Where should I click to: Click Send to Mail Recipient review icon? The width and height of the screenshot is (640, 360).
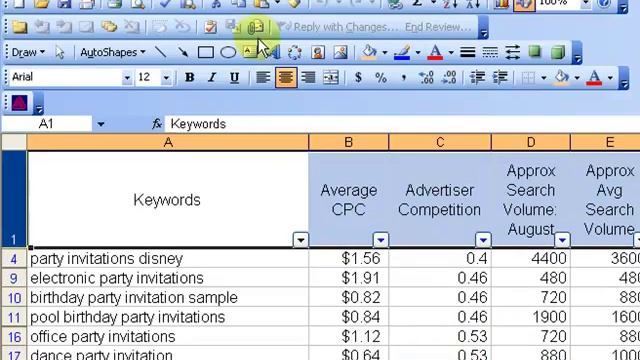(256, 27)
